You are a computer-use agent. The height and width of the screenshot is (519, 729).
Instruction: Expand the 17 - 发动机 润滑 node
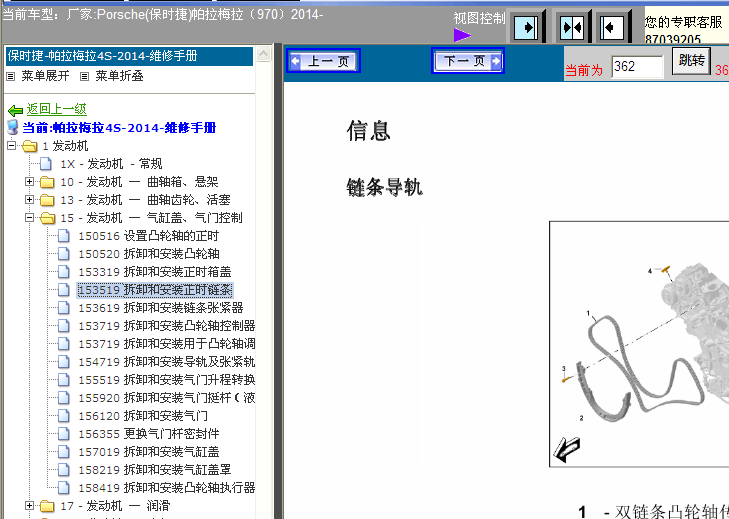29,506
